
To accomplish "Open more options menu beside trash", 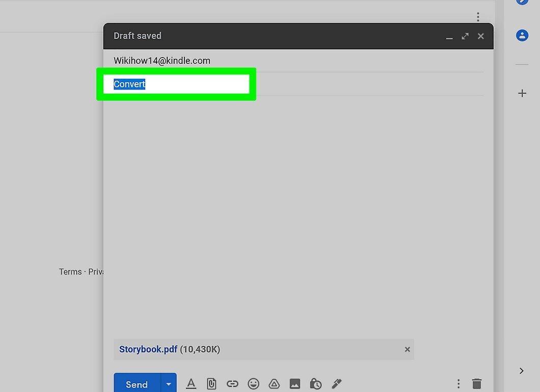I will point(458,383).
